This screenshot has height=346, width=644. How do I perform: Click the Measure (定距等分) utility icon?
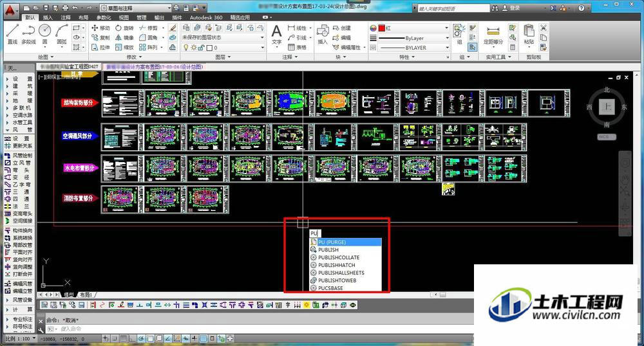[493, 35]
